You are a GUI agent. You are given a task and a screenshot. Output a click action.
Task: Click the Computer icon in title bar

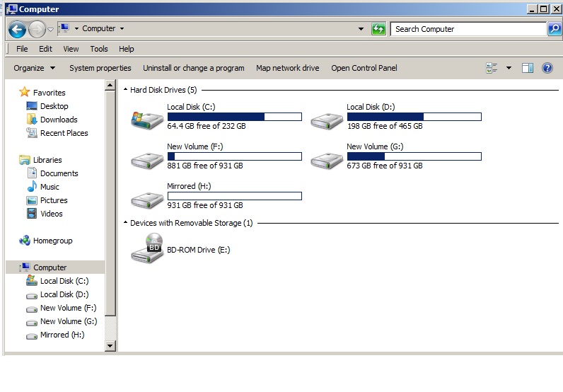(12, 9)
